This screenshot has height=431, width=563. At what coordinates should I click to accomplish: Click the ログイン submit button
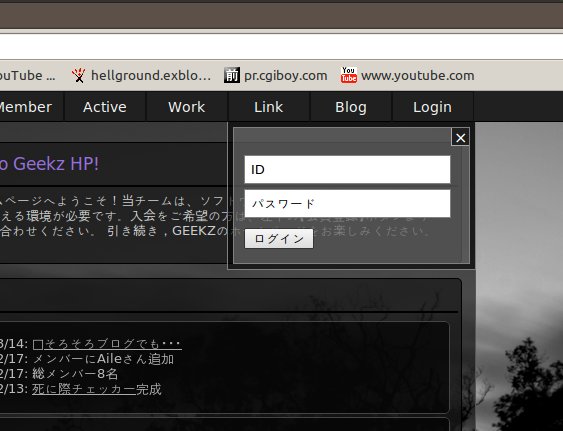click(279, 238)
